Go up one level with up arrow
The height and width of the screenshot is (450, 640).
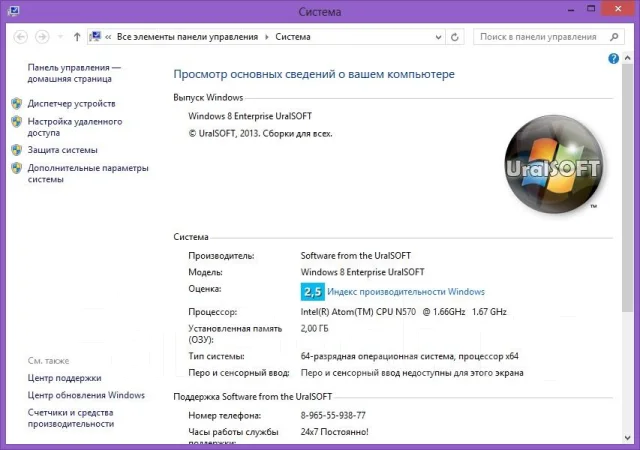click(x=77, y=37)
